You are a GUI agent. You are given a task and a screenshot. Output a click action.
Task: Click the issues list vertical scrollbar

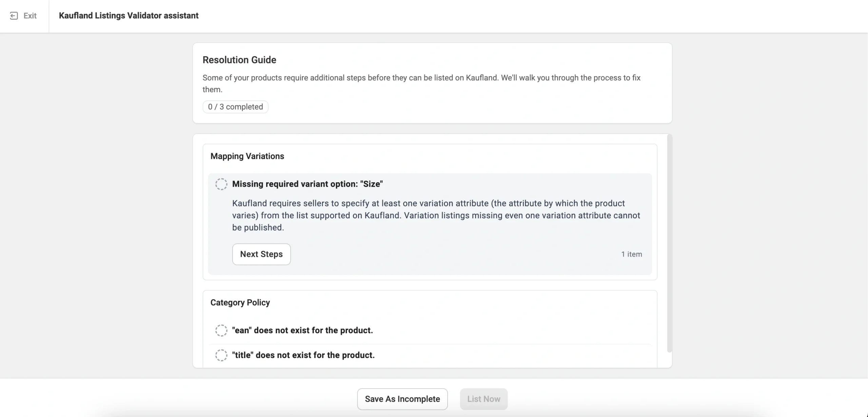coord(669,243)
